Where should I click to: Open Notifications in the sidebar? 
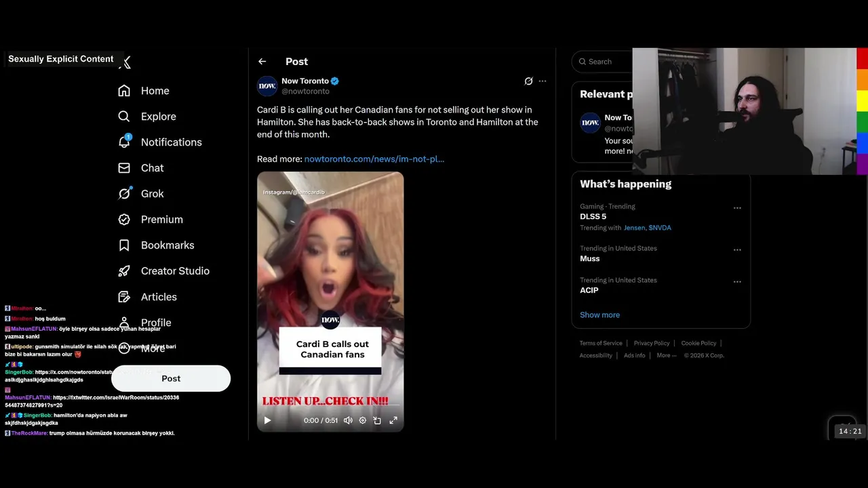tap(160, 142)
